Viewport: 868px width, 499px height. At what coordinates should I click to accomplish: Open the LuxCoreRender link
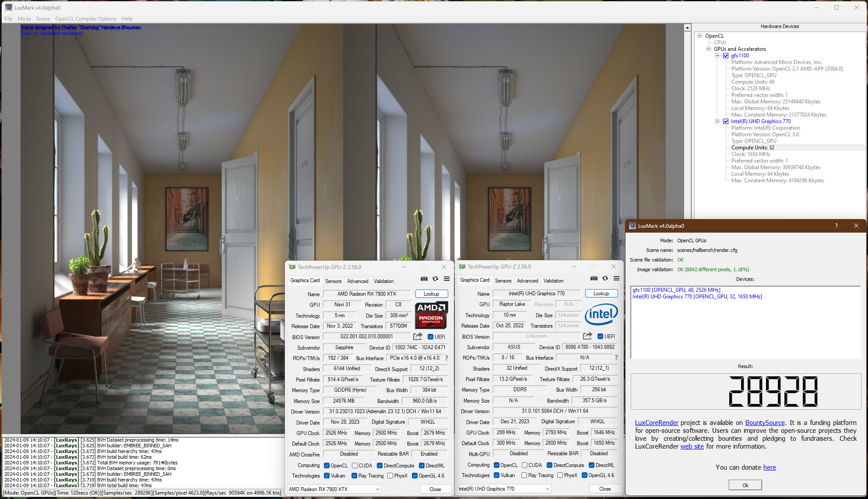click(x=657, y=423)
